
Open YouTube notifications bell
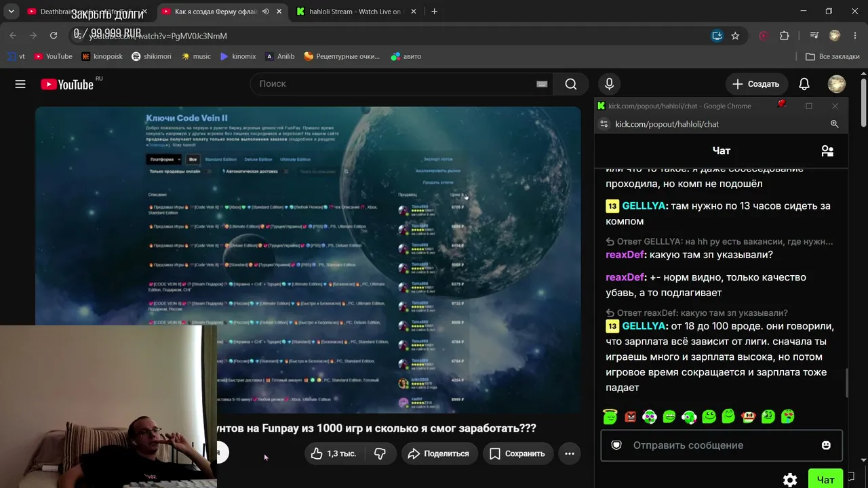pos(804,84)
